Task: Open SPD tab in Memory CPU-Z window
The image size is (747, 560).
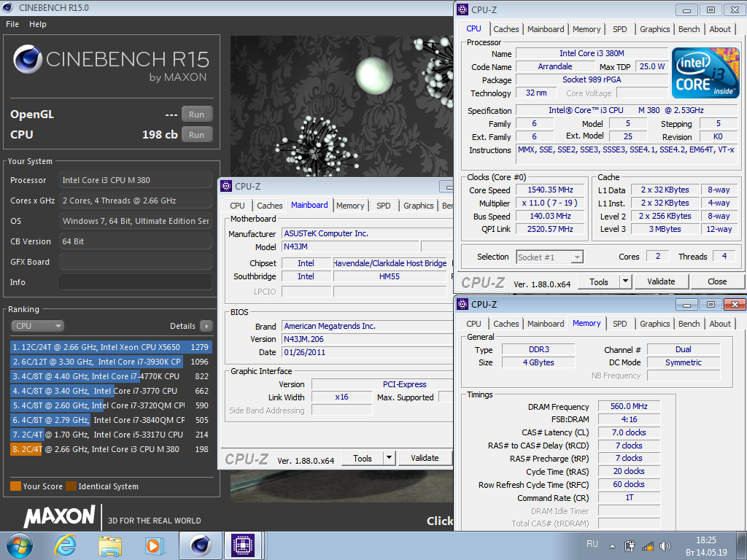Action: pos(620,324)
